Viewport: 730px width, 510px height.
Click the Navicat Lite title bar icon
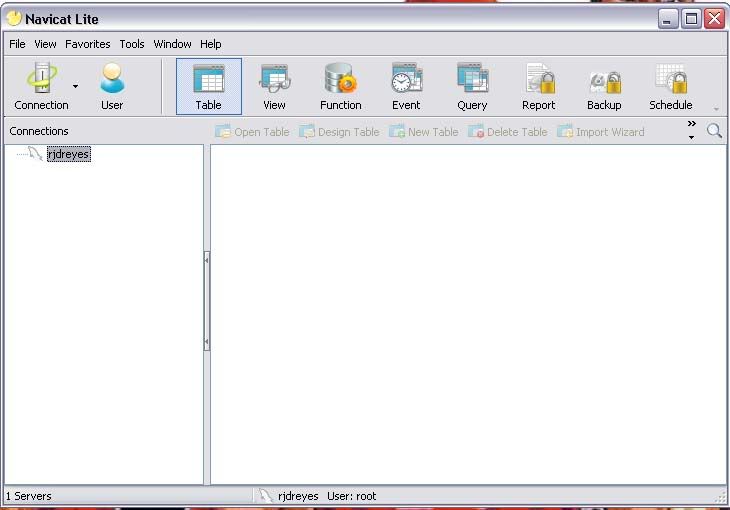(14, 19)
